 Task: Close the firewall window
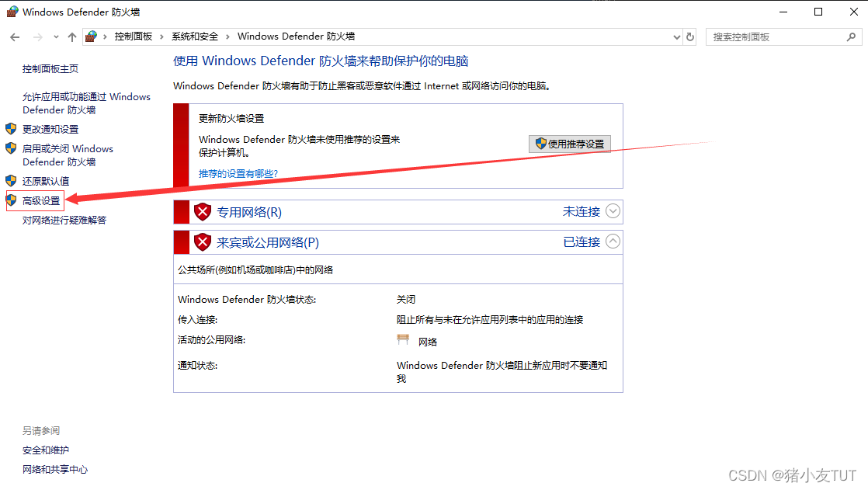point(853,12)
